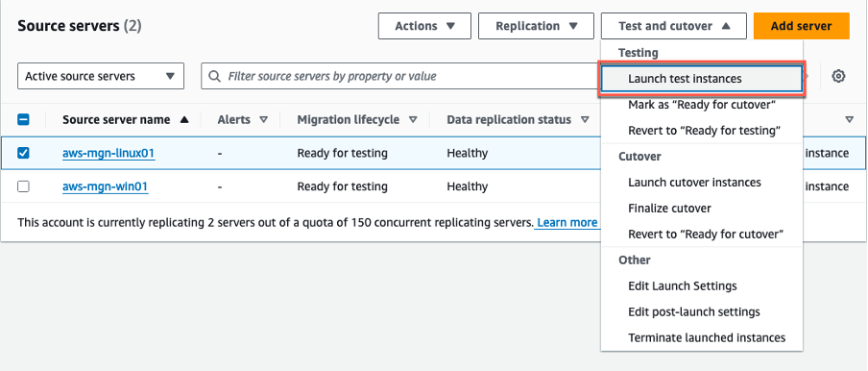Click the Data replication status sort triangle

click(x=585, y=119)
